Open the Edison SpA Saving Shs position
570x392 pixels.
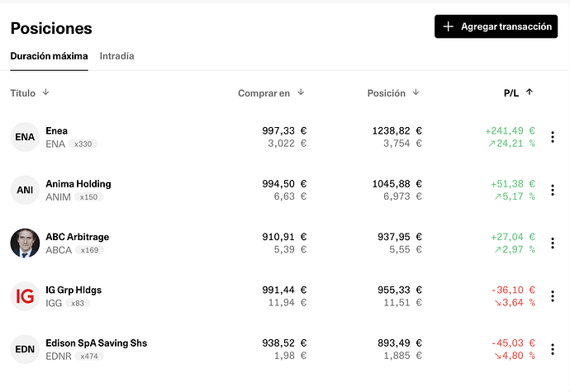tap(96, 342)
